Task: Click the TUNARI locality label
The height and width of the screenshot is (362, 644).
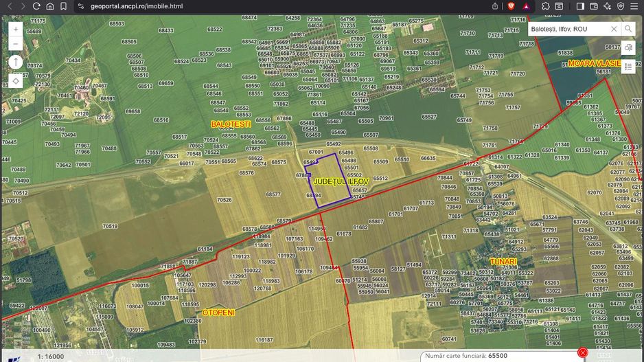Action: (503, 262)
